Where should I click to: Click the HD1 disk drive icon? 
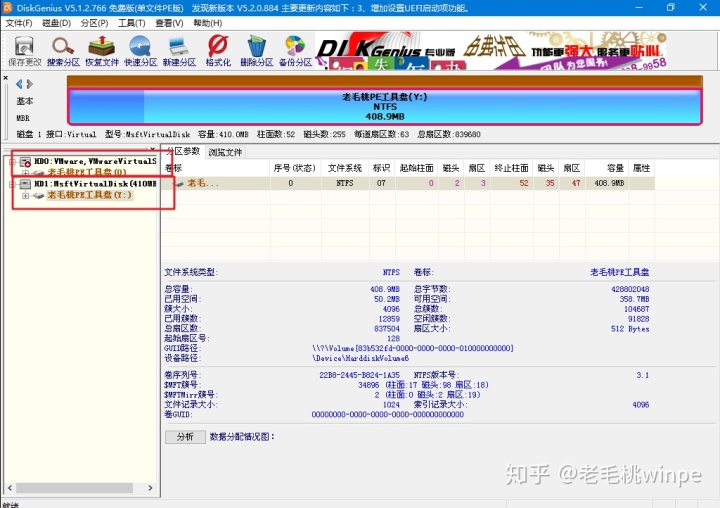click(25, 184)
